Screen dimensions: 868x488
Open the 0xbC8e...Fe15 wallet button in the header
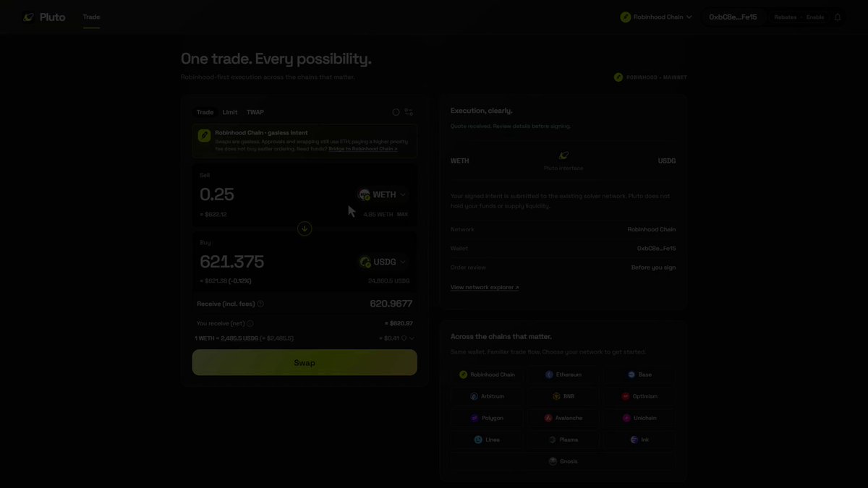(733, 17)
